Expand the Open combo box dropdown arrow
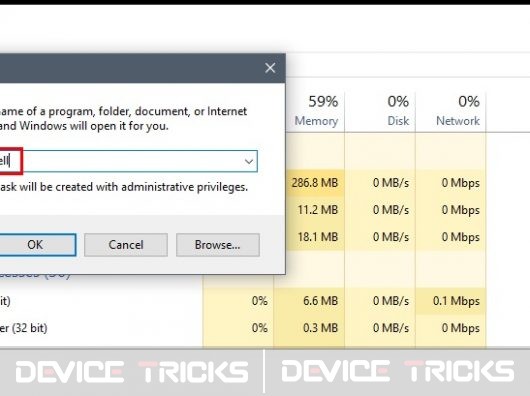 (x=249, y=162)
